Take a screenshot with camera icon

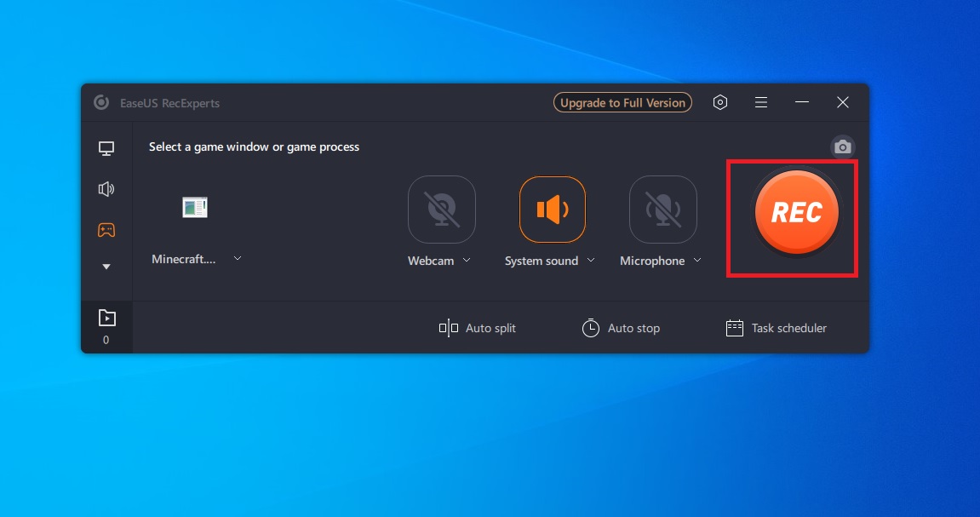843,146
